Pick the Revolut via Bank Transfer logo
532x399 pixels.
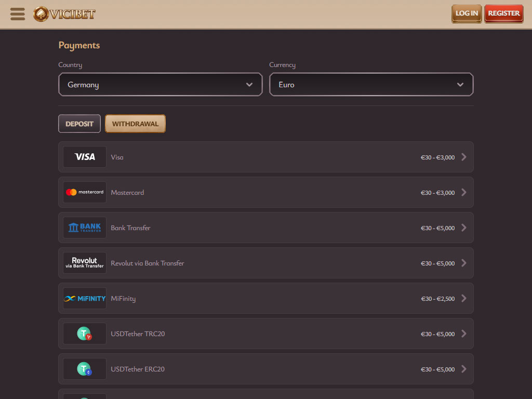85,263
